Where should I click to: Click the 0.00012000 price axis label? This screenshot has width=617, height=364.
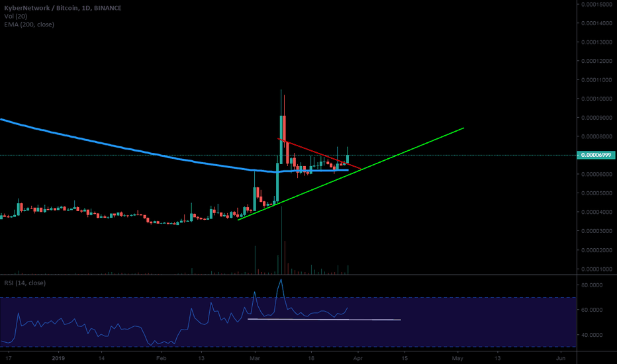(597, 61)
